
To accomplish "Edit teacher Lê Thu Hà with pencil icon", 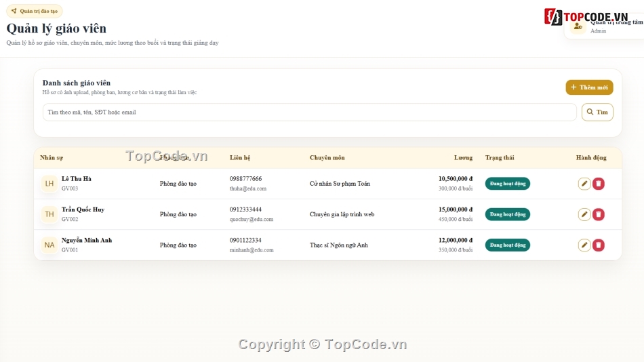I will [584, 184].
